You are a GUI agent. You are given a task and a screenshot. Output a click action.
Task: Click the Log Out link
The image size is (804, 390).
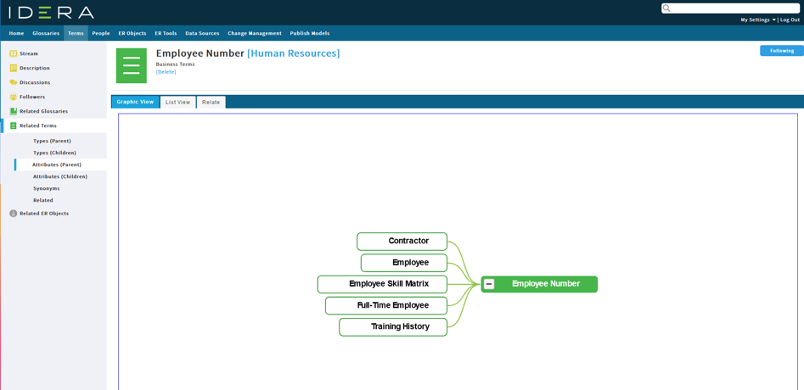[790, 20]
